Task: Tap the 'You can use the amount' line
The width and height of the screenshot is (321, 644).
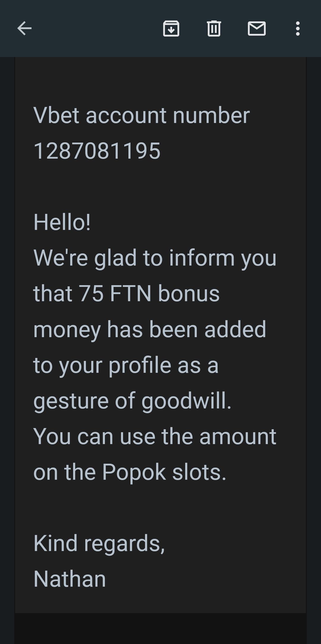Action: click(155, 436)
